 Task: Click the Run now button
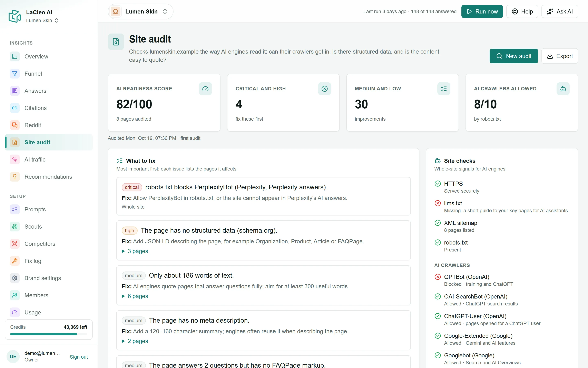482,11
